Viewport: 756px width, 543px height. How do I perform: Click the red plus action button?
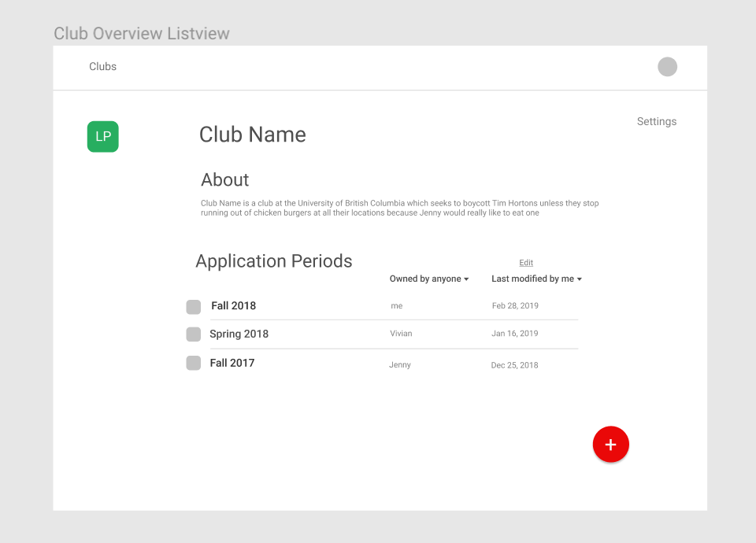pos(611,444)
